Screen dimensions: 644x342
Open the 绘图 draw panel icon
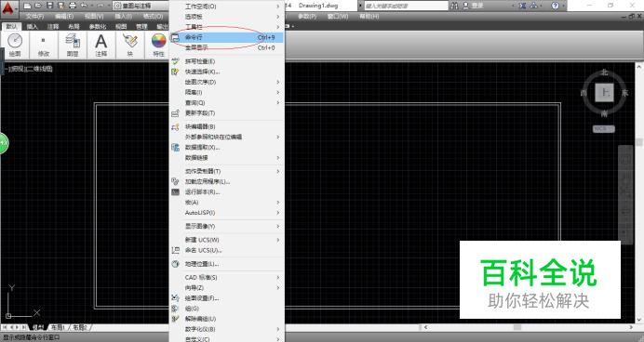tap(15, 46)
